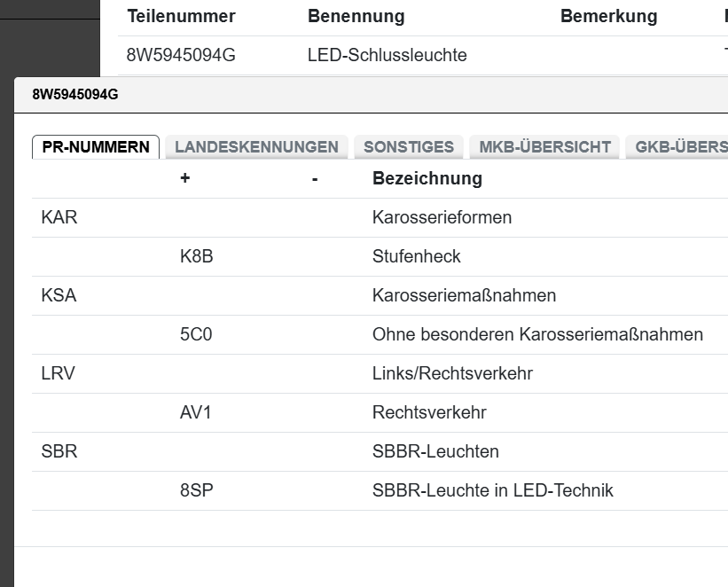Switch to the LANDESKENNUNGEN tab

tap(256, 146)
